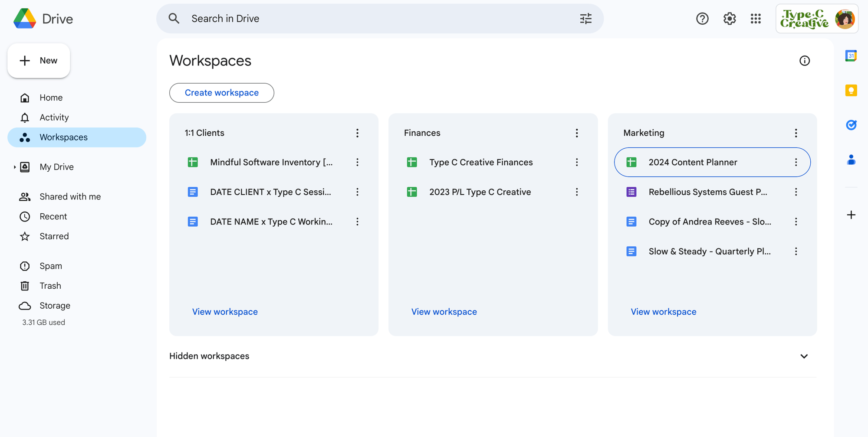Open options for 2023 P/L Type C Creative
This screenshot has height=437, width=868.
pos(576,192)
